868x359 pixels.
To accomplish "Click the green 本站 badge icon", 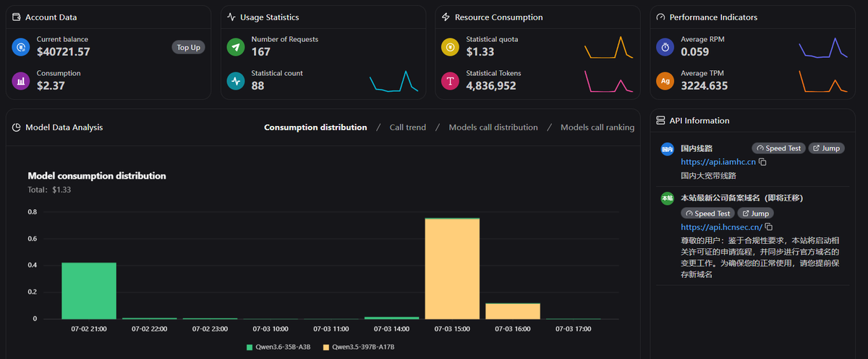I will pyautogui.click(x=667, y=198).
